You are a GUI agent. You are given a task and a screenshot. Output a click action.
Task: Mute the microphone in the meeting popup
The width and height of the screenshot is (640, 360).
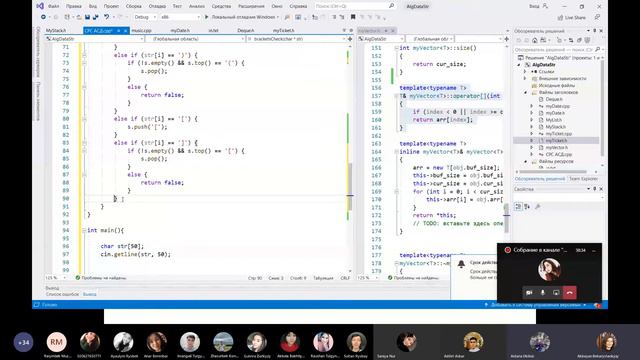tap(542, 293)
